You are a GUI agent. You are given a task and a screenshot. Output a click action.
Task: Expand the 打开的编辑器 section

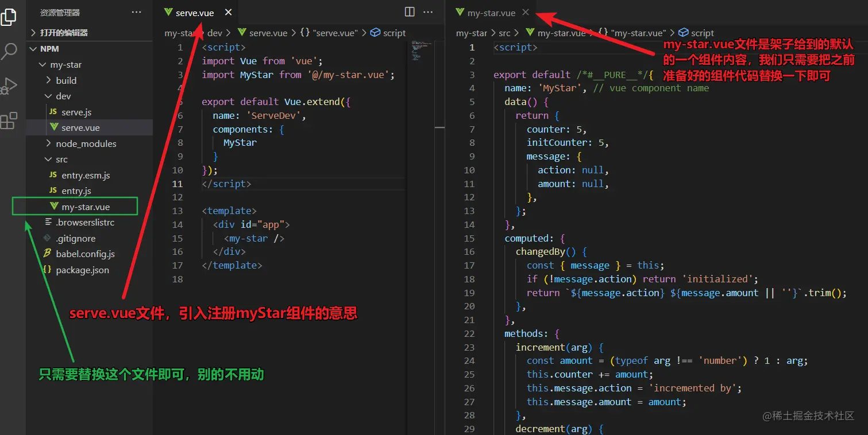(90, 33)
